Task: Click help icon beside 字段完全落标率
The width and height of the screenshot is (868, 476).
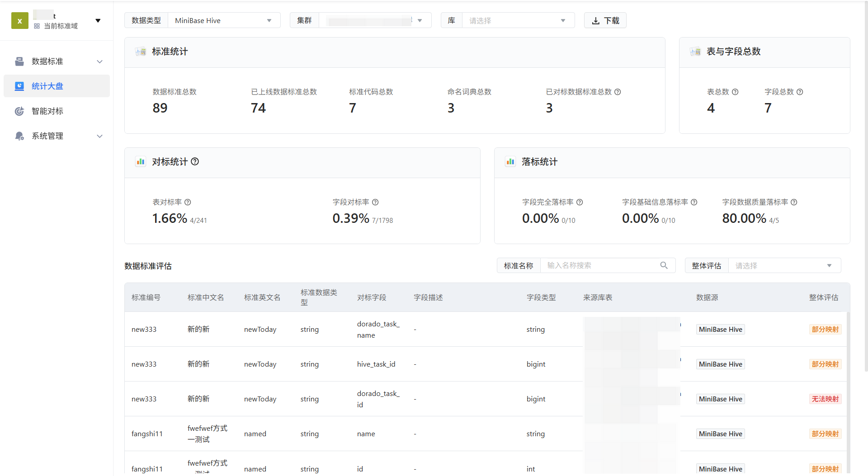Action: pos(580,203)
